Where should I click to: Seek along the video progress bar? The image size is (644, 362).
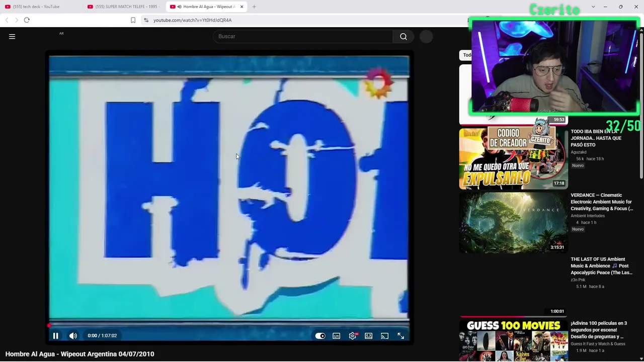(x=229, y=326)
